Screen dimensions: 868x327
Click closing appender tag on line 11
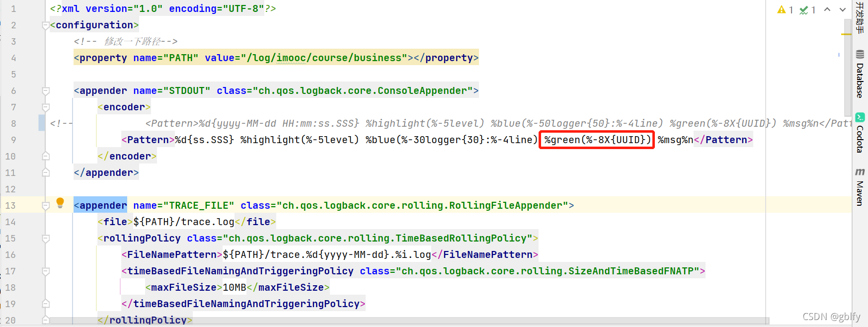[x=106, y=173]
